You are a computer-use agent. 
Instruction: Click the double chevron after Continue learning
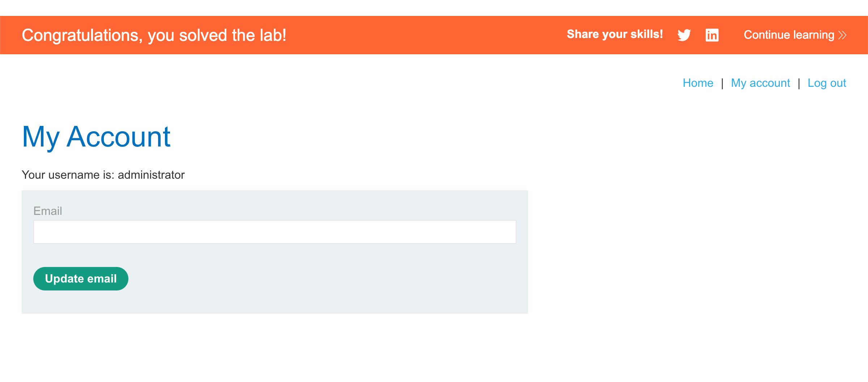(x=842, y=35)
